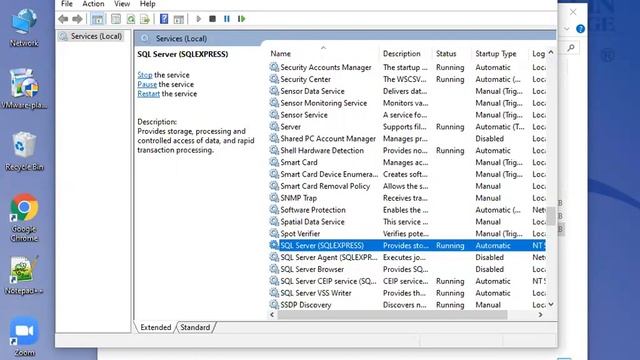Image resolution: width=640 pixels, height=360 pixels.
Task: Click the Start Service play icon
Action: pos(199,19)
